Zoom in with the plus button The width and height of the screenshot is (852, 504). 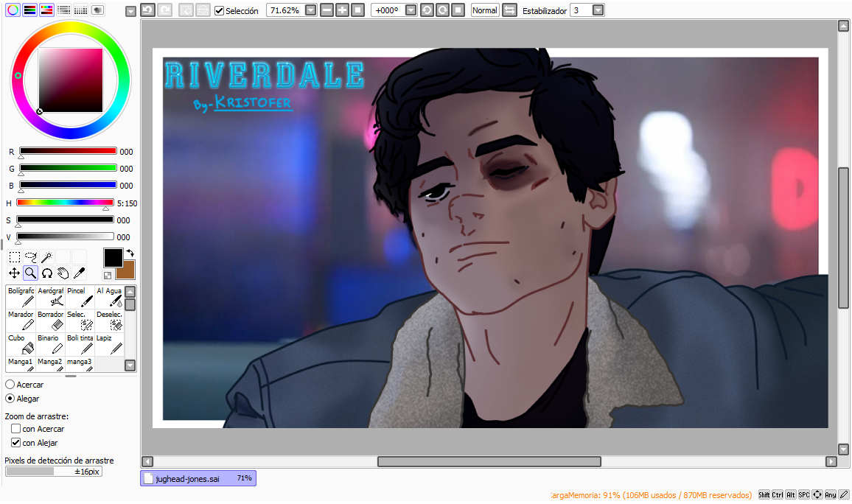342,10
